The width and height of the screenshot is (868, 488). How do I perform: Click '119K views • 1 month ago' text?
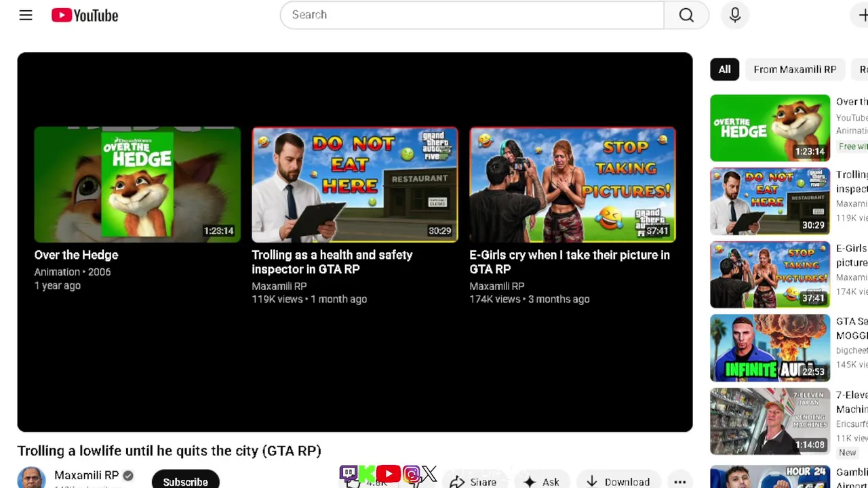point(309,299)
